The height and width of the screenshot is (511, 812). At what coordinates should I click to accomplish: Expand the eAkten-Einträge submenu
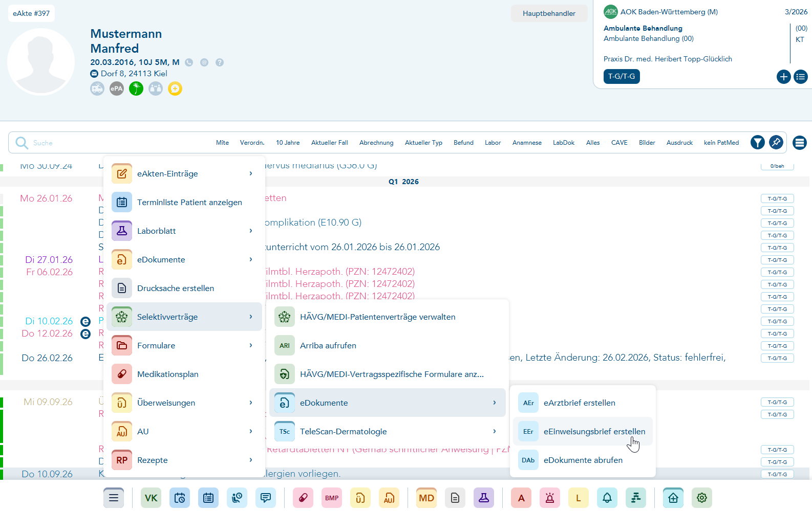click(184, 173)
